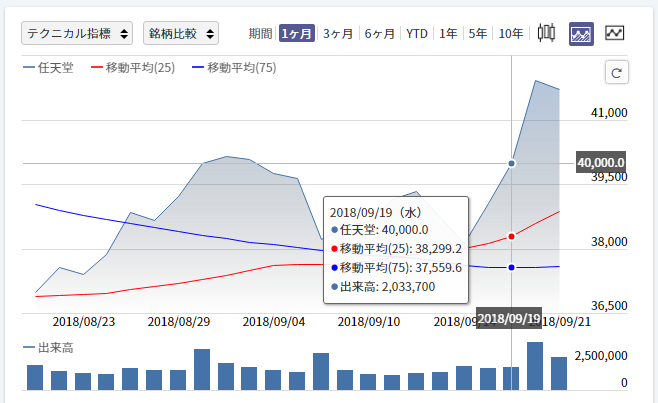658x403 pixels.
Task: Click the 2018/08/29 axis date label
Action: [179, 322]
